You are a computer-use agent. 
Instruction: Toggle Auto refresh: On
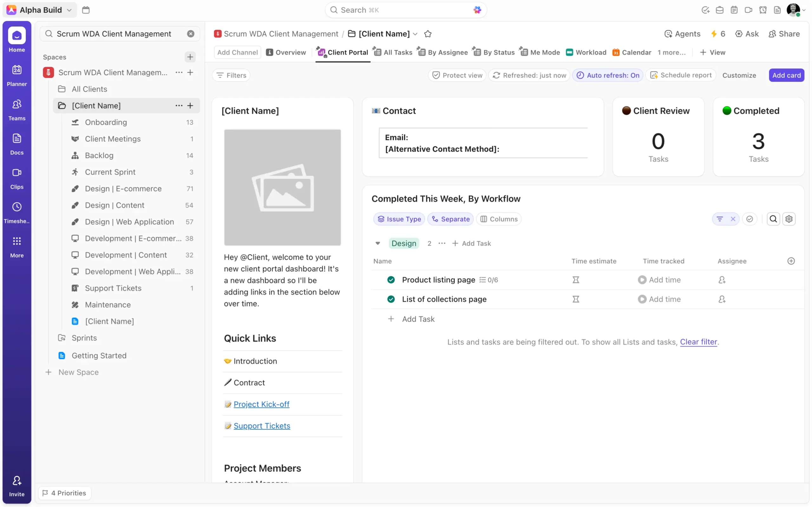point(608,75)
